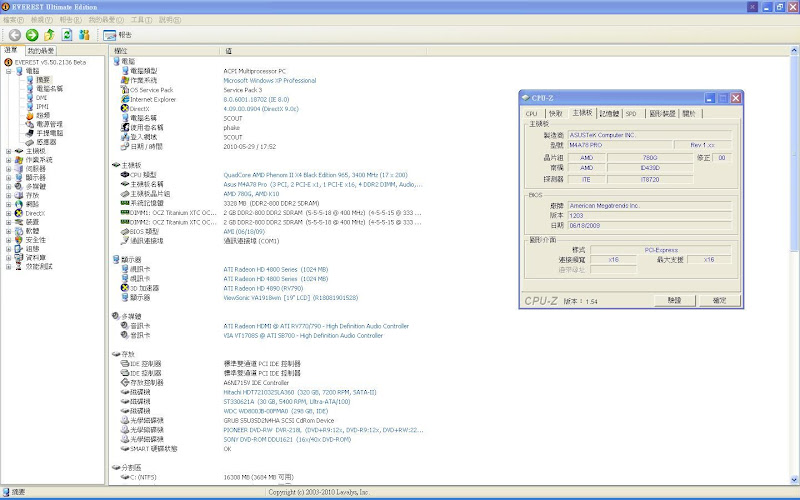The height and width of the screenshot is (500, 800).
Task: Switch to the 選單 (Menu) tab in left pane
Action: point(12,50)
